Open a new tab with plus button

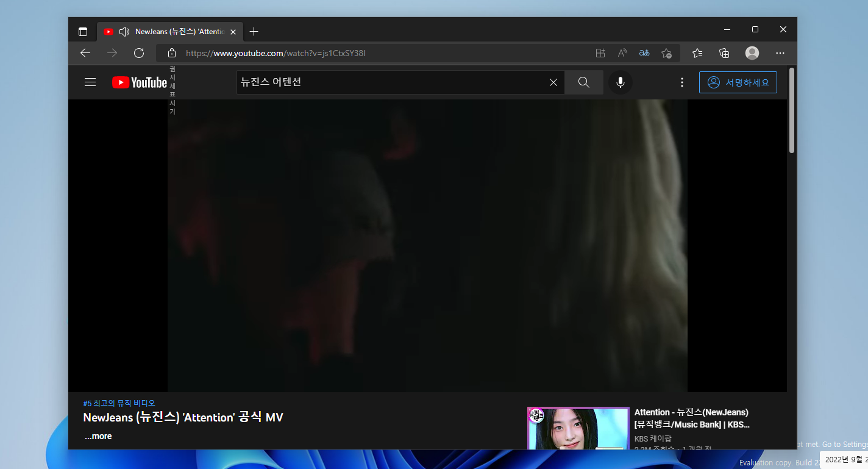(x=254, y=32)
